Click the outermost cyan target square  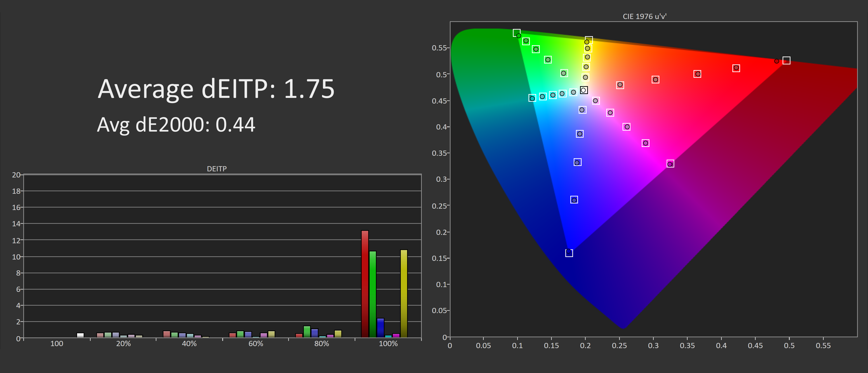[532, 98]
